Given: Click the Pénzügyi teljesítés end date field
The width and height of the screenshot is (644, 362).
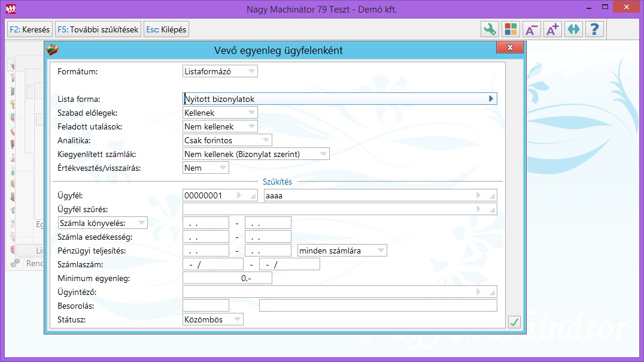Looking at the screenshot, I should point(268,251).
